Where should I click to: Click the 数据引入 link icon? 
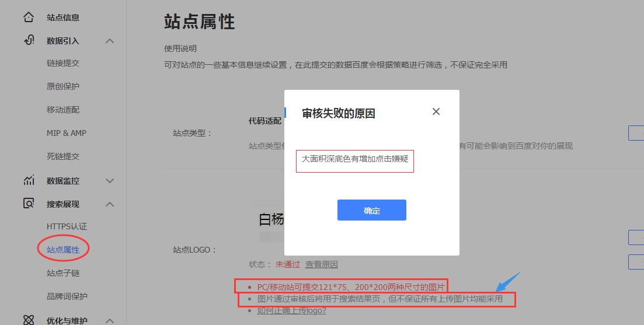[29, 40]
